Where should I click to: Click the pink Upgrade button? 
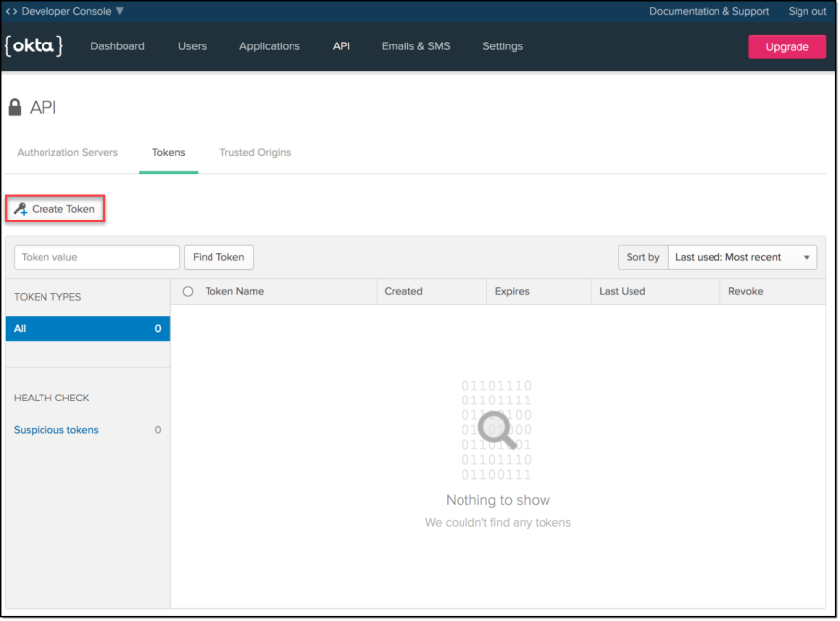[x=787, y=46]
